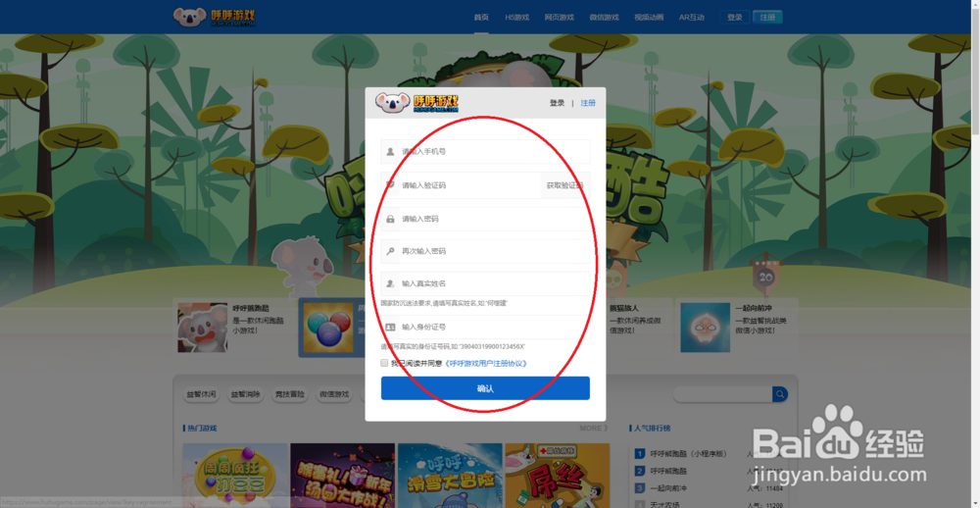Screen dimensions: 980x508
Task: Click the verification code input field
Action: [461, 185]
